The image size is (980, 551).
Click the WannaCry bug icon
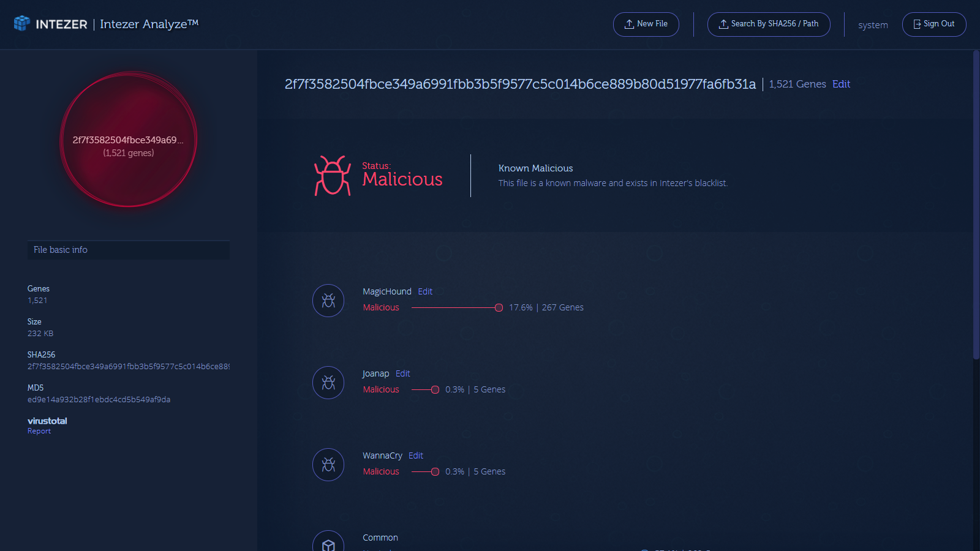(x=328, y=465)
